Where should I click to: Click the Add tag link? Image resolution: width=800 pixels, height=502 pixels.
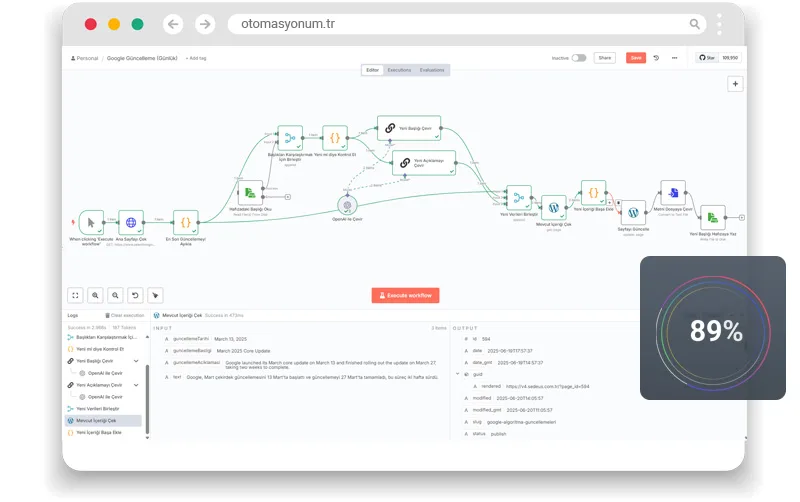196,58
